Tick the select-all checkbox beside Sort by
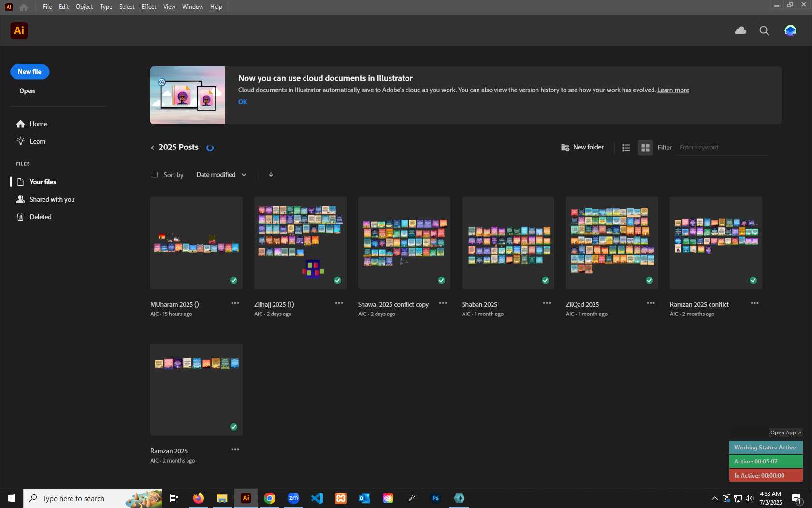The image size is (812, 508). point(155,175)
